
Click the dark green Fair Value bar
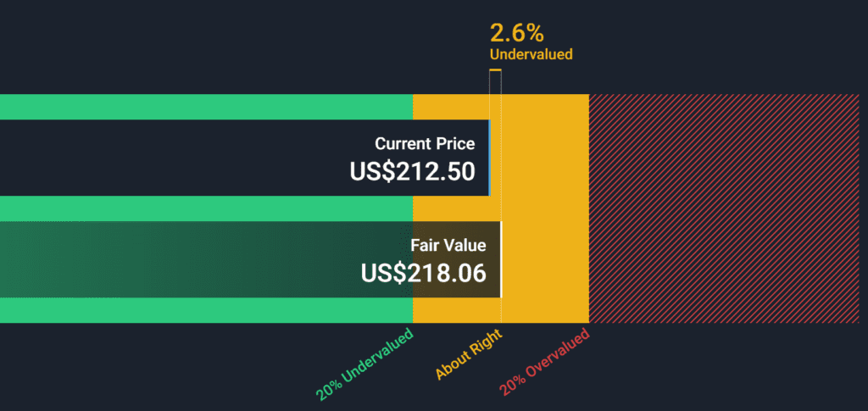tap(250, 259)
